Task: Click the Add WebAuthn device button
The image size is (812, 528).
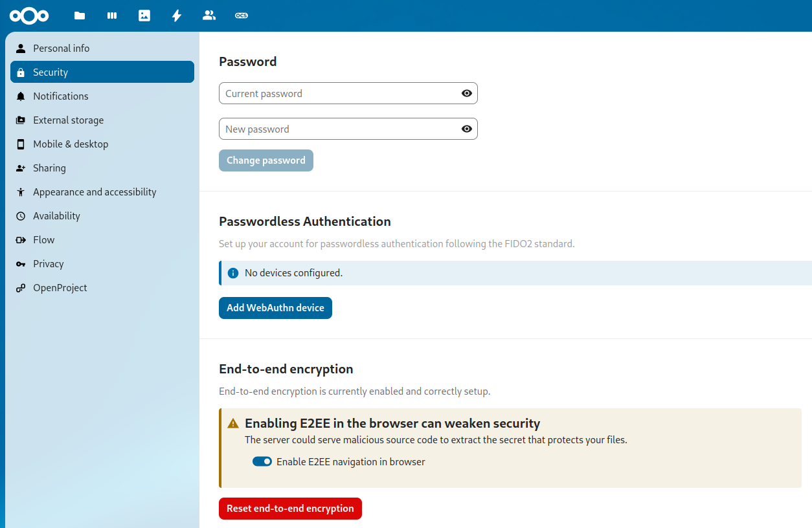Action: (x=275, y=308)
